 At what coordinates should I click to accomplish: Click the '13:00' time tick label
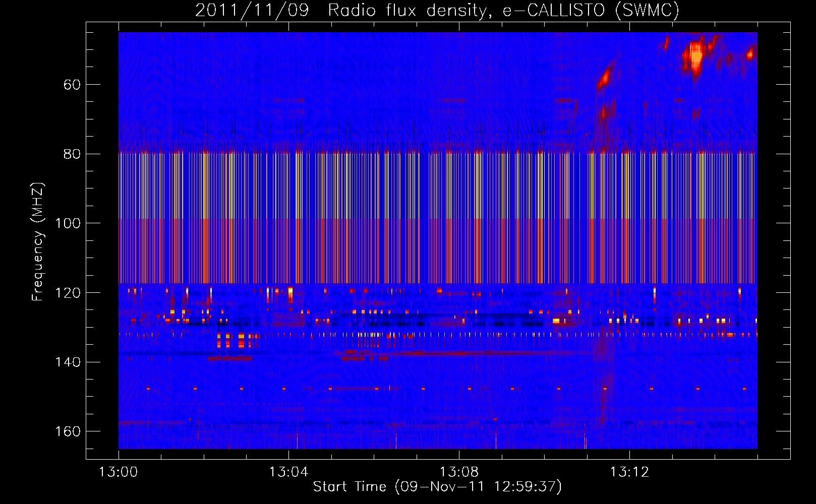(118, 472)
